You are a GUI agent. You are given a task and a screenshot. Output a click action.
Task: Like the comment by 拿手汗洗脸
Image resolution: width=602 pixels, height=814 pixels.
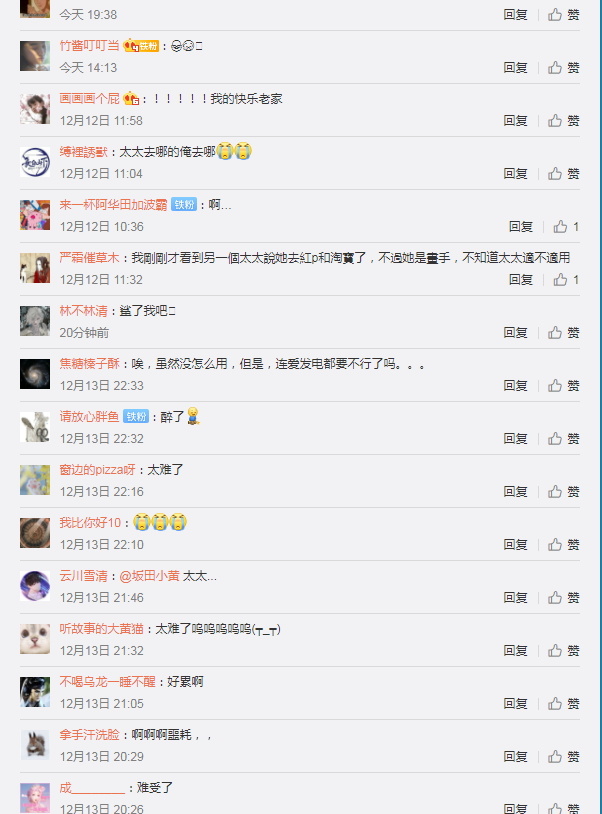pyautogui.click(x=564, y=756)
